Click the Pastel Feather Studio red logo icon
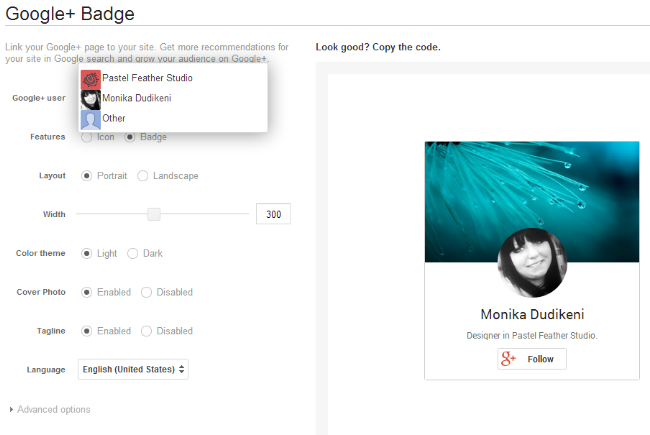 coord(90,79)
